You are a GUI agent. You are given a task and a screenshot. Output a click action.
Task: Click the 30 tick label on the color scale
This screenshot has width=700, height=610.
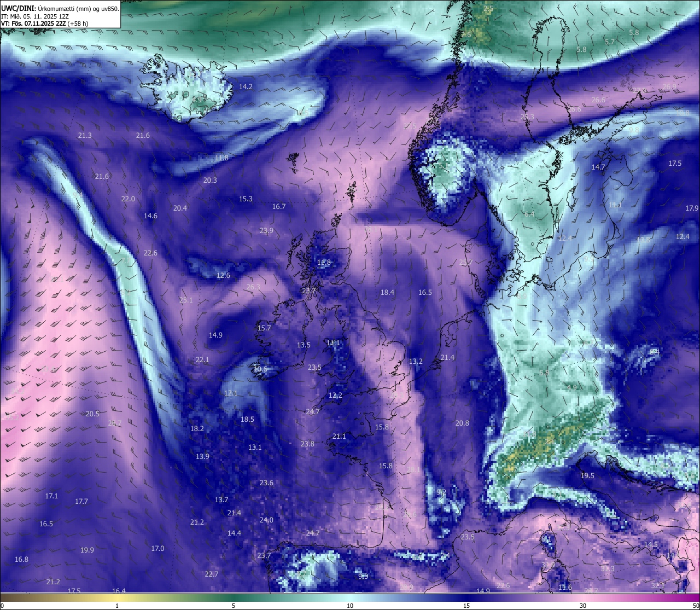pos(583,606)
